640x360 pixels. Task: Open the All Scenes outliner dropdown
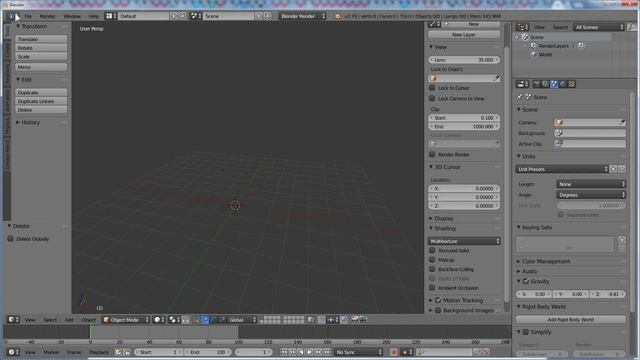click(x=599, y=27)
